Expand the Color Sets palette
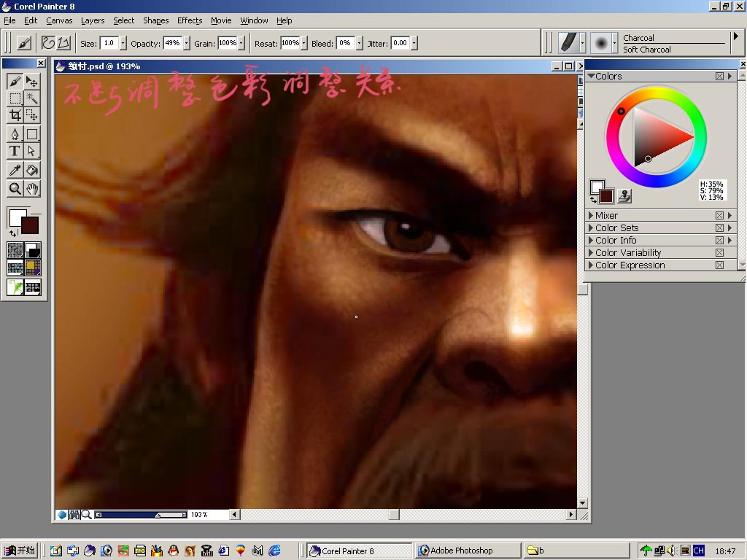Screen dimensions: 747x560 pos(591,227)
